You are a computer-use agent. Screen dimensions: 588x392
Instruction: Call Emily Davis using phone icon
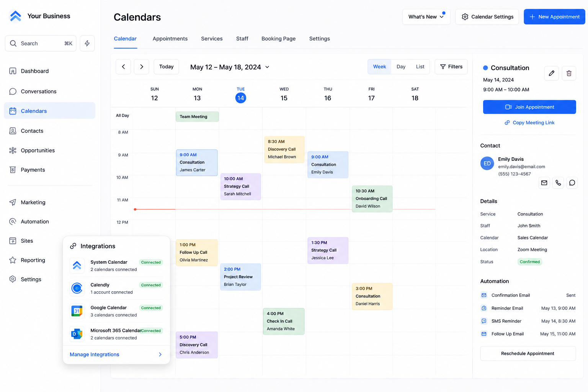[558, 183]
